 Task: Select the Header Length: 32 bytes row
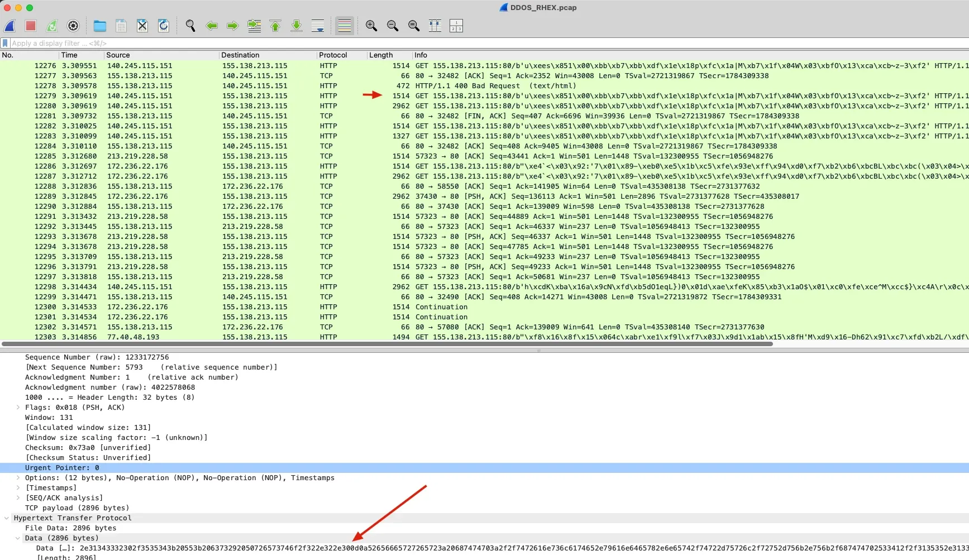[x=484, y=398]
